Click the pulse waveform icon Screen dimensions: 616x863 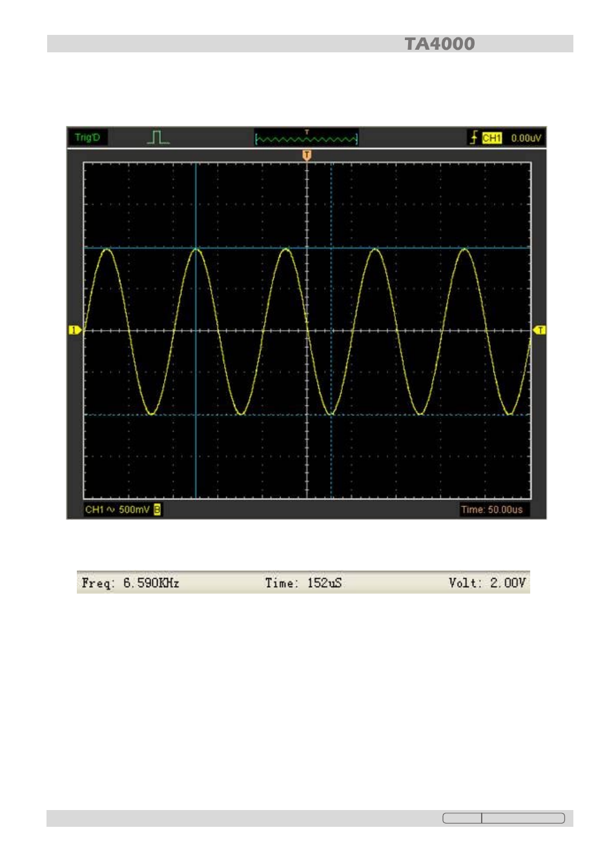(158, 137)
